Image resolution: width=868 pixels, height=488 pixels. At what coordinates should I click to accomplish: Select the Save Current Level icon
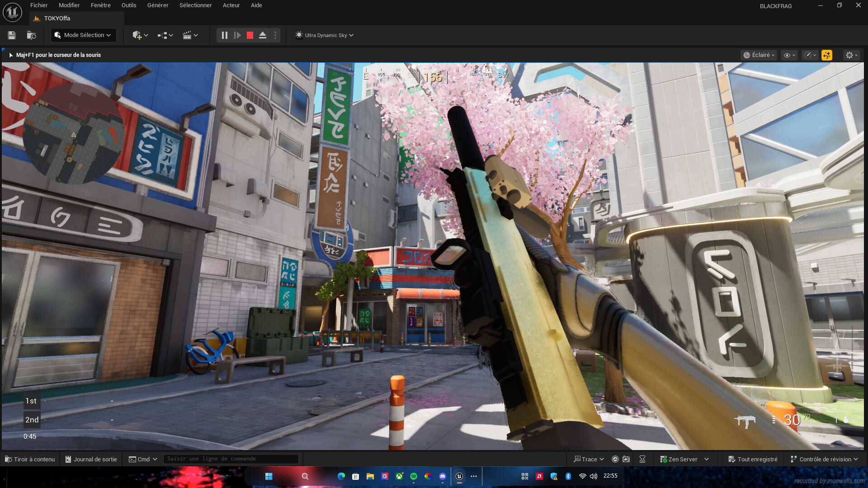(x=11, y=35)
